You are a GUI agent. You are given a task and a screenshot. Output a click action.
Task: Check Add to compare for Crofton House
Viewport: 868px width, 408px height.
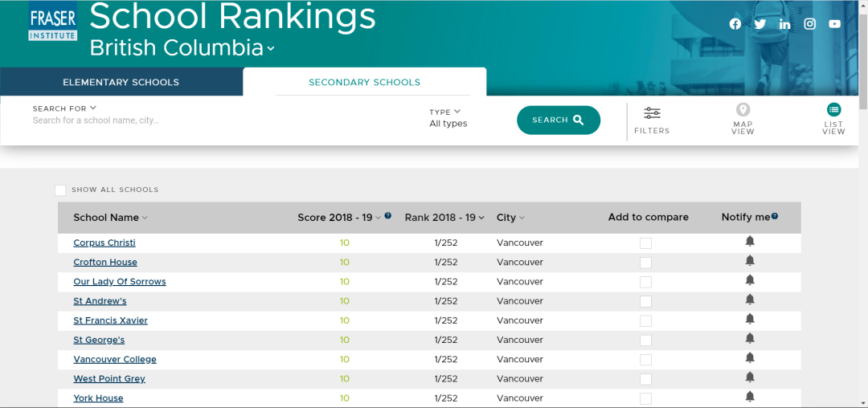(645, 263)
